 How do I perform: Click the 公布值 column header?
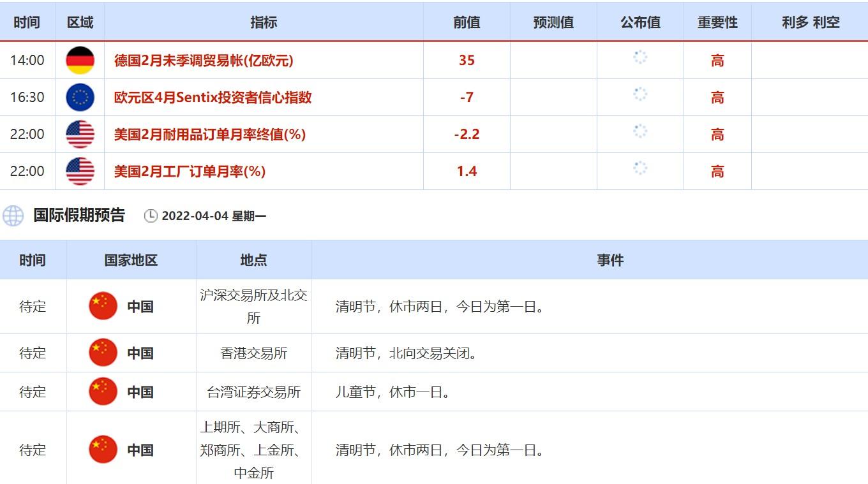[640, 22]
